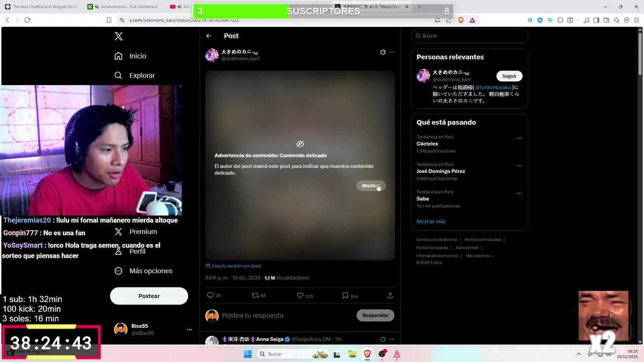Open Condiciones de Servicio footer link
The width and height of the screenshot is (644, 362).
point(437,240)
